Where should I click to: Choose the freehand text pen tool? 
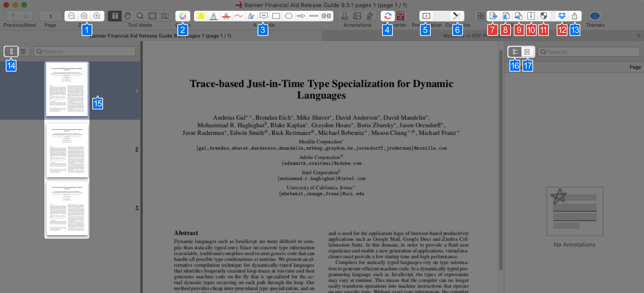coord(251,16)
